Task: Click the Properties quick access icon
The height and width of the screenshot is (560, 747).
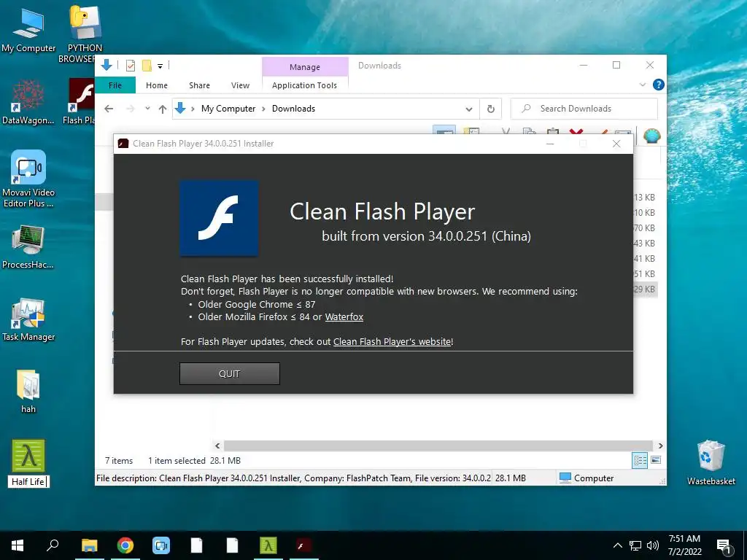Action: pos(130,66)
